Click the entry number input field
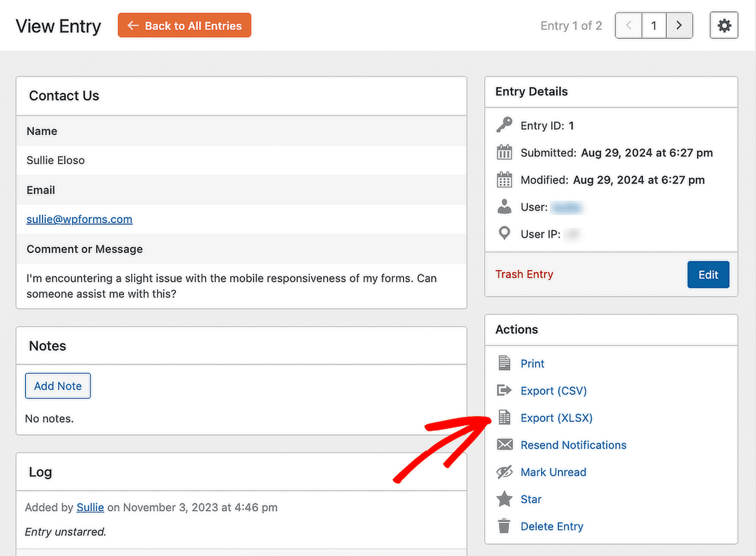The width and height of the screenshot is (756, 556). 653,26
